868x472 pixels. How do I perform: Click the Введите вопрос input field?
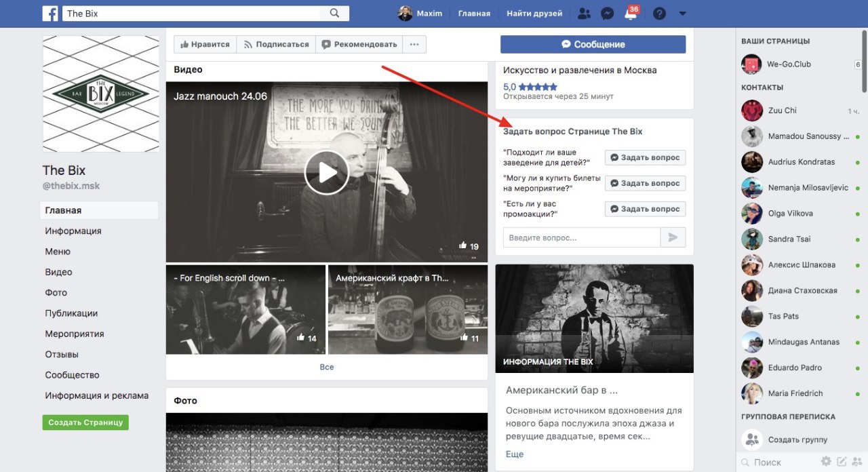[x=582, y=237]
